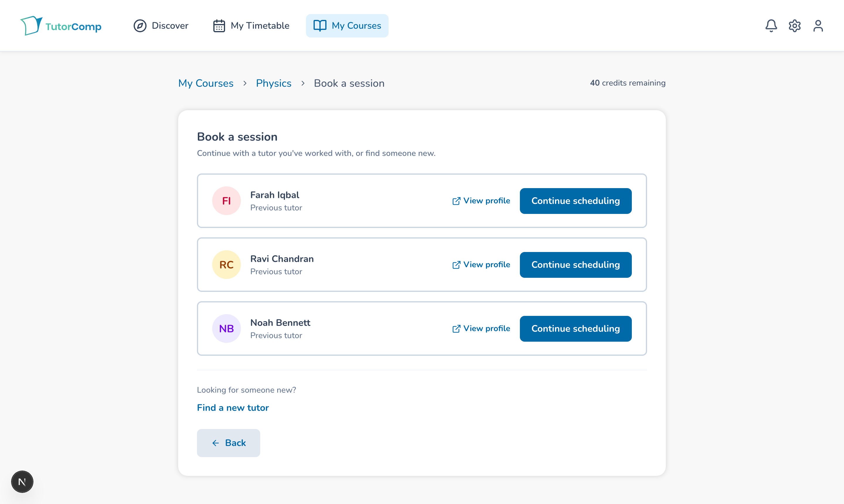This screenshot has height=504, width=844.
Task: Open notifications bell
Action: pyautogui.click(x=771, y=26)
